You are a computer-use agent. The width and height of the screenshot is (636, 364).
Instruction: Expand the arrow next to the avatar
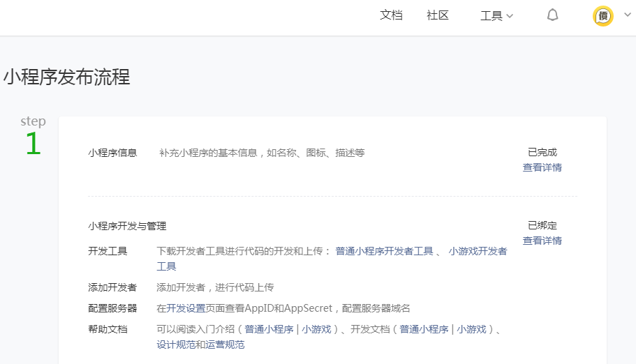621,16
